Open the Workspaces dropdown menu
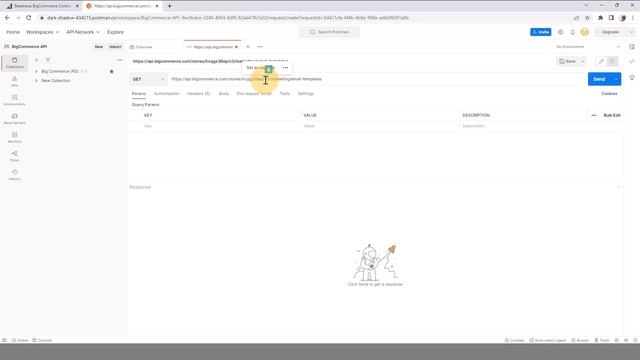 pos(42,32)
